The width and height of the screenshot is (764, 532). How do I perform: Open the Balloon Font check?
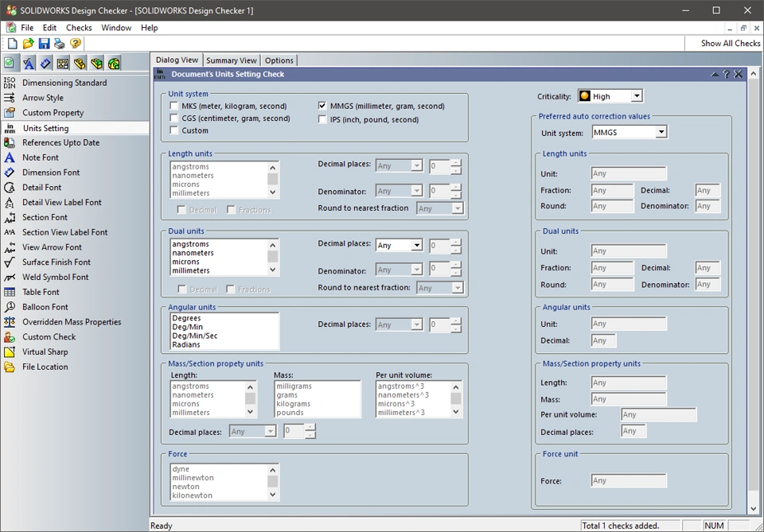(x=45, y=307)
